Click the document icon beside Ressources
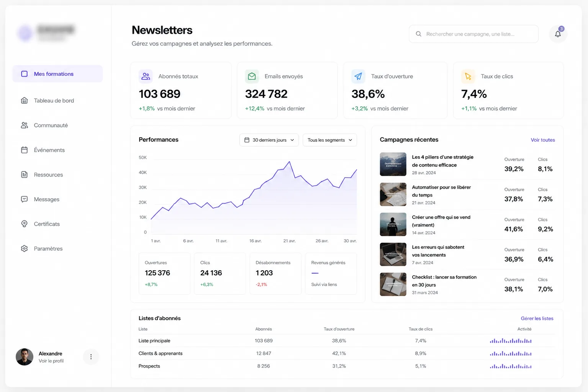This screenshot has height=392, width=588. tap(24, 175)
